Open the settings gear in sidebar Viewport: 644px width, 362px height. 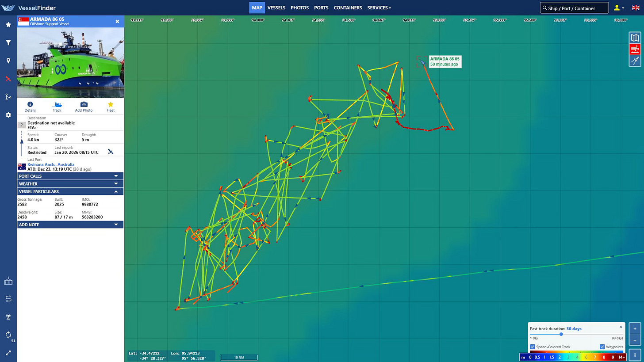tap(8, 115)
